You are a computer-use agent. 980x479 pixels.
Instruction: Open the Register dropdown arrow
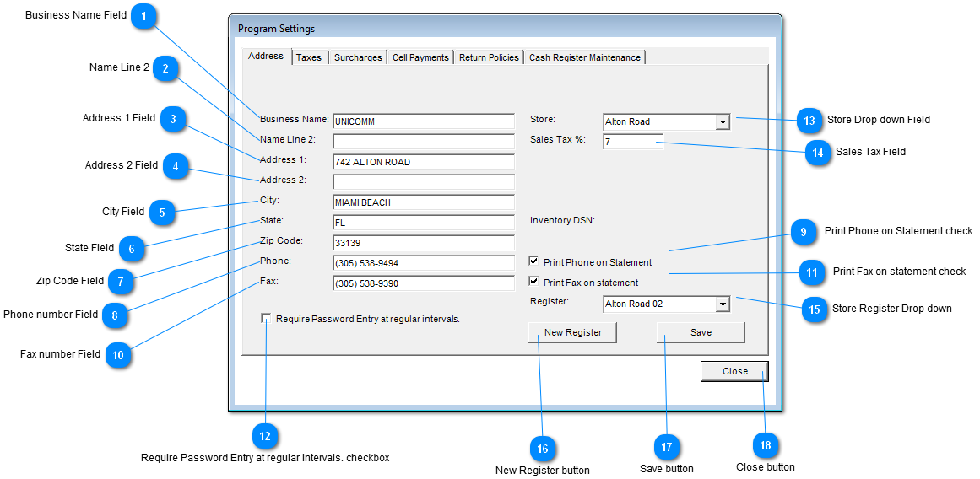tap(723, 304)
